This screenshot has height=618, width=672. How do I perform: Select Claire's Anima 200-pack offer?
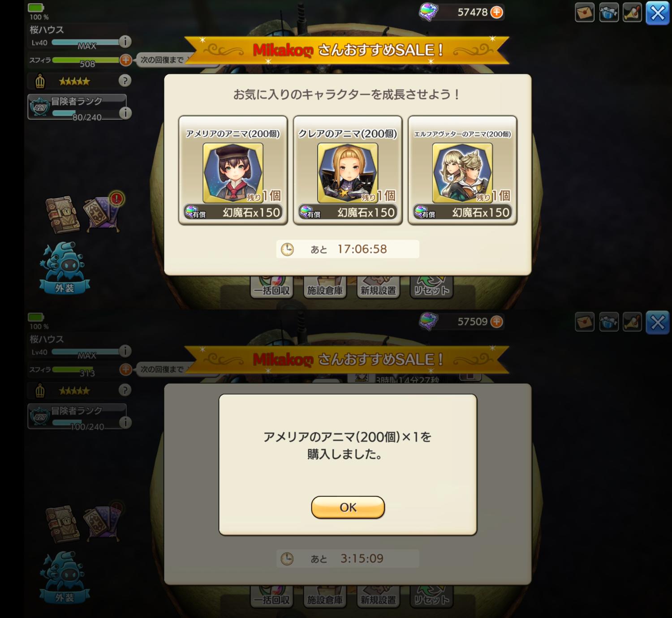(x=348, y=170)
